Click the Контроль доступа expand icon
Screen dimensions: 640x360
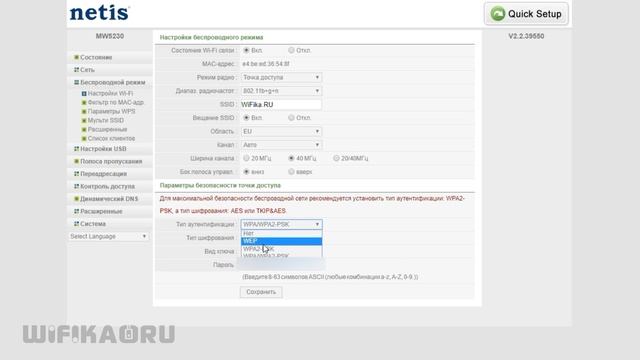pos(76,186)
